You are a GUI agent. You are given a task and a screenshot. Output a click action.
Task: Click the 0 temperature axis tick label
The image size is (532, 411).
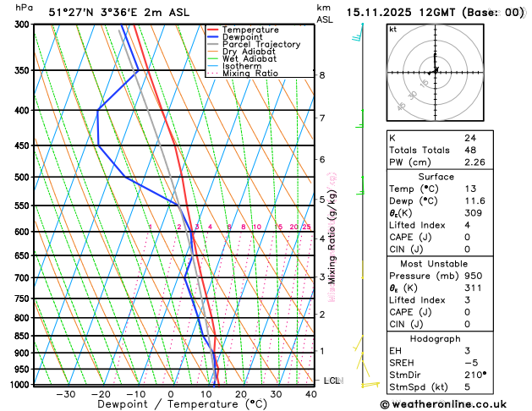pos(171,394)
